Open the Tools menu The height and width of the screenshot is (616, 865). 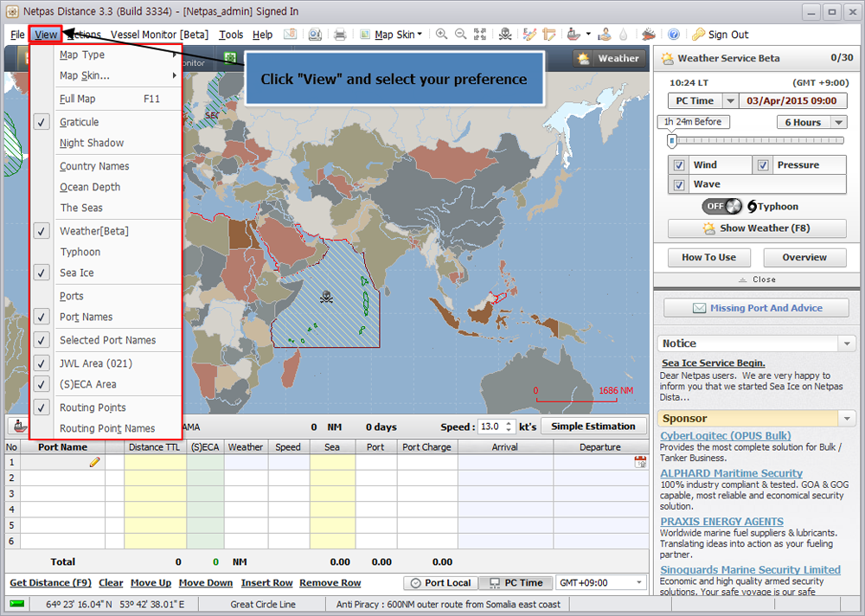[231, 35]
